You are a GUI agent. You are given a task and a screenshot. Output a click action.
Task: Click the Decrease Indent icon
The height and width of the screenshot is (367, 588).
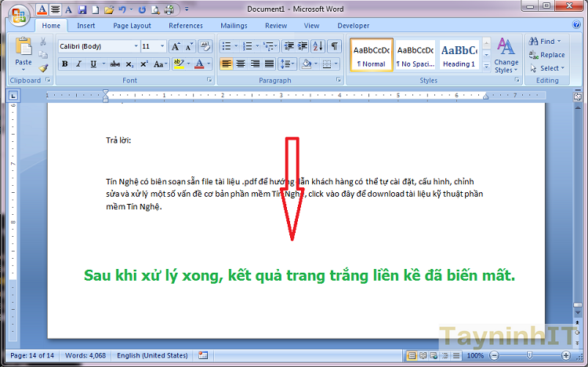pyautogui.click(x=287, y=46)
